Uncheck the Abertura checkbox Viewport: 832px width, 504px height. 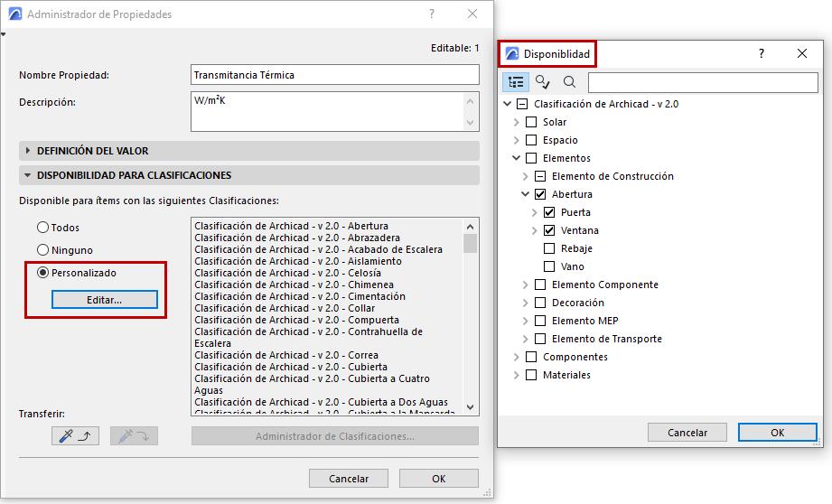click(x=540, y=194)
